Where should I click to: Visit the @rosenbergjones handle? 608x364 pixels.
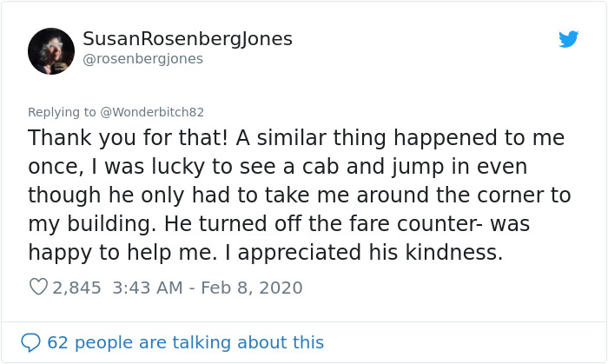(x=142, y=59)
